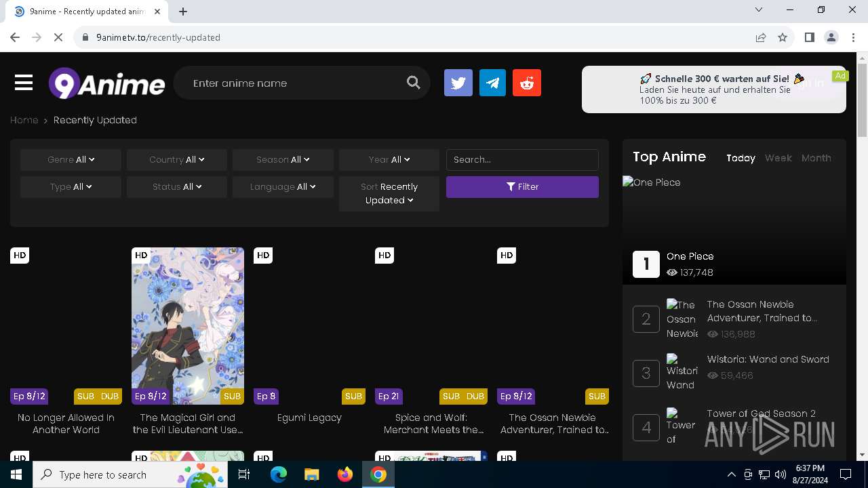Click the 9Anime logo
The height and width of the screenshot is (488, 868).
pyautogui.click(x=106, y=83)
